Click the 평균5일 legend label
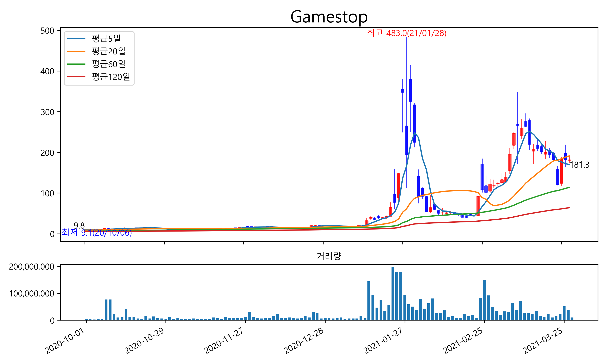The width and height of the screenshot is (607, 364). coord(106,38)
